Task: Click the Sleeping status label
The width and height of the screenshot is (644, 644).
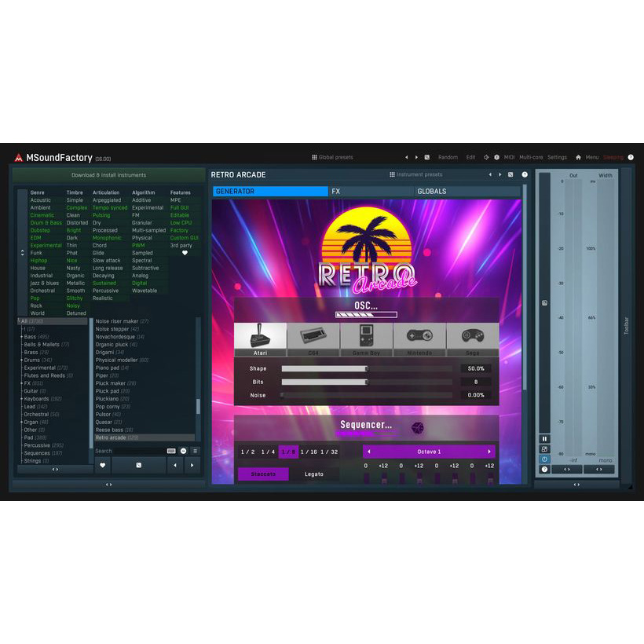Action: click(x=613, y=157)
